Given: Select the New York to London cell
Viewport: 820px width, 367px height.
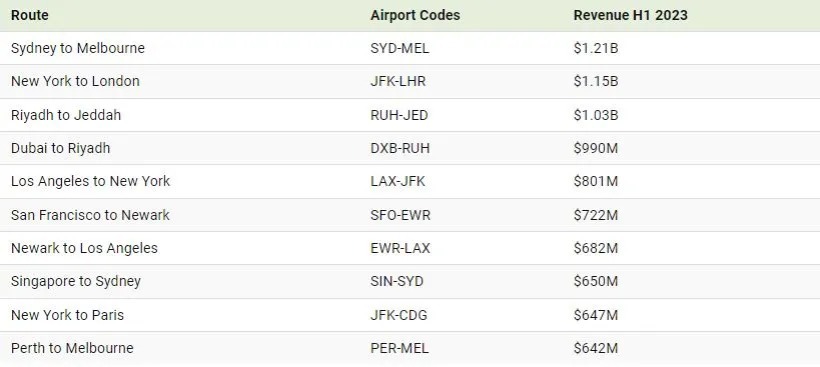Looking at the screenshot, I should [75, 82].
